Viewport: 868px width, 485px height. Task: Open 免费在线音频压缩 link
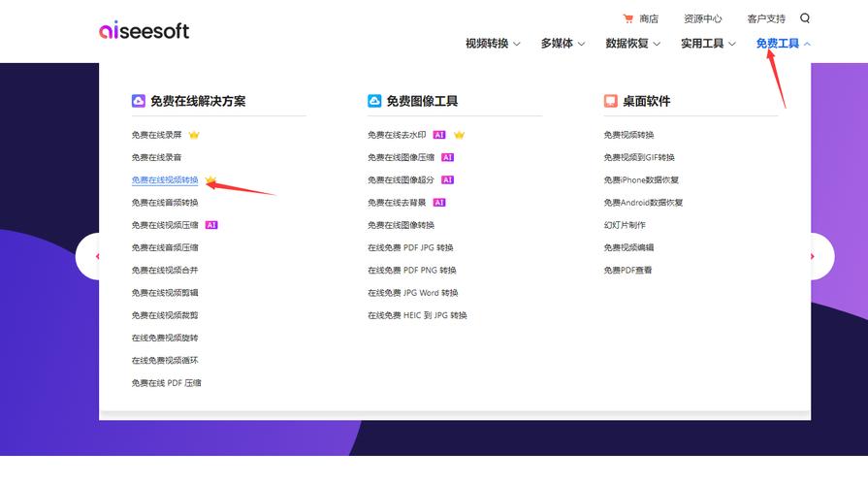click(x=165, y=247)
